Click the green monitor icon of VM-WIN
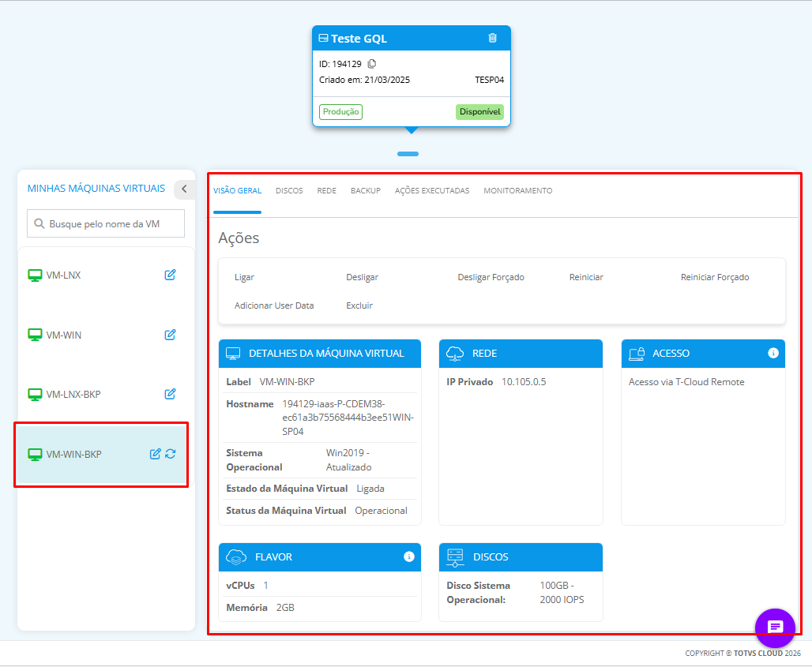812x667 pixels. pyautogui.click(x=35, y=335)
